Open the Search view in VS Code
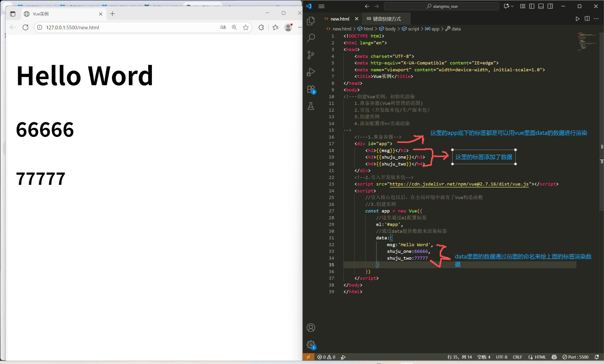 (311, 38)
